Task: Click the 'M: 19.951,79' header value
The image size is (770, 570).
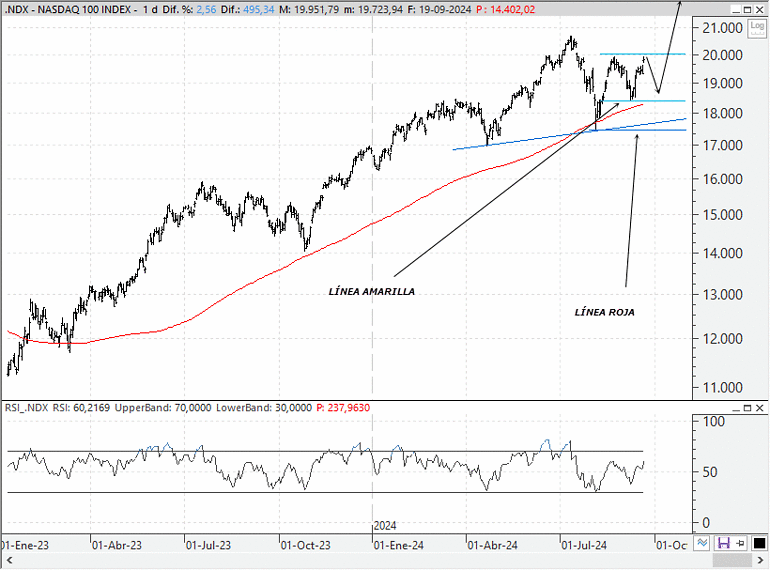Action: pos(309,9)
